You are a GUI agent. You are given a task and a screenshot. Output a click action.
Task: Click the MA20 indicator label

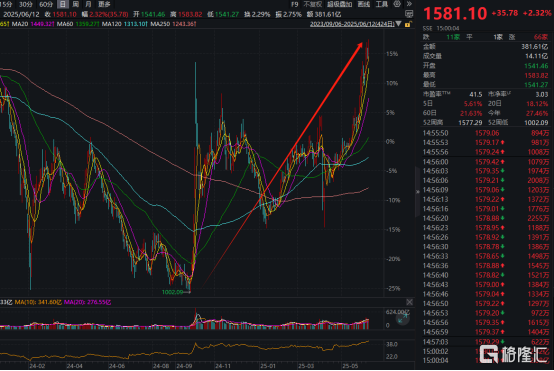pyautogui.click(x=34, y=24)
